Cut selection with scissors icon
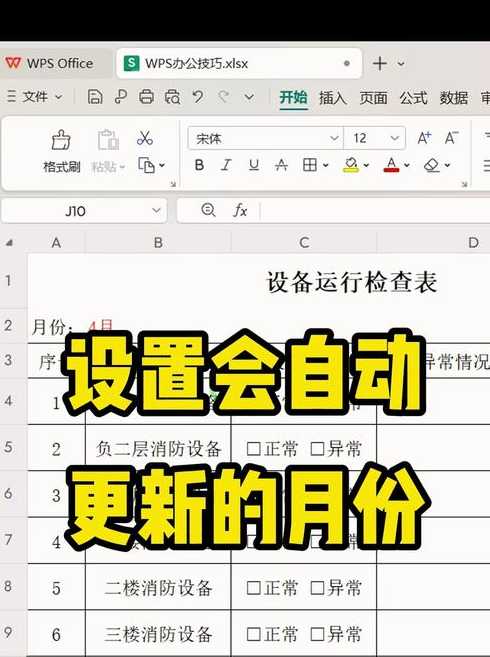This screenshot has height=657, width=490. pos(145,138)
